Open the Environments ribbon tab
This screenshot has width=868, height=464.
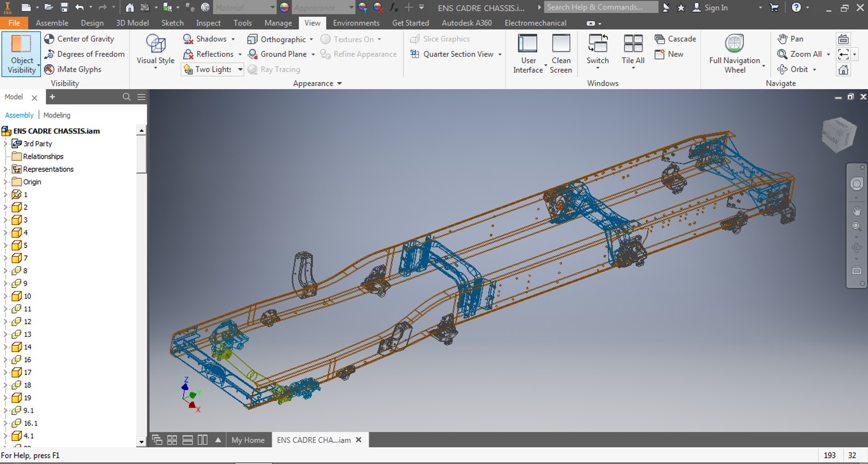coord(356,23)
